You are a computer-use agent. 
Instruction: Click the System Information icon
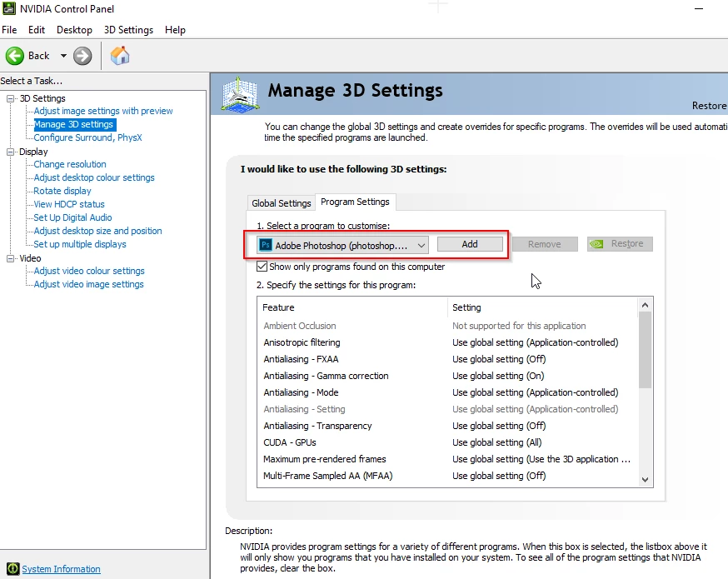[x=13, y=569]
